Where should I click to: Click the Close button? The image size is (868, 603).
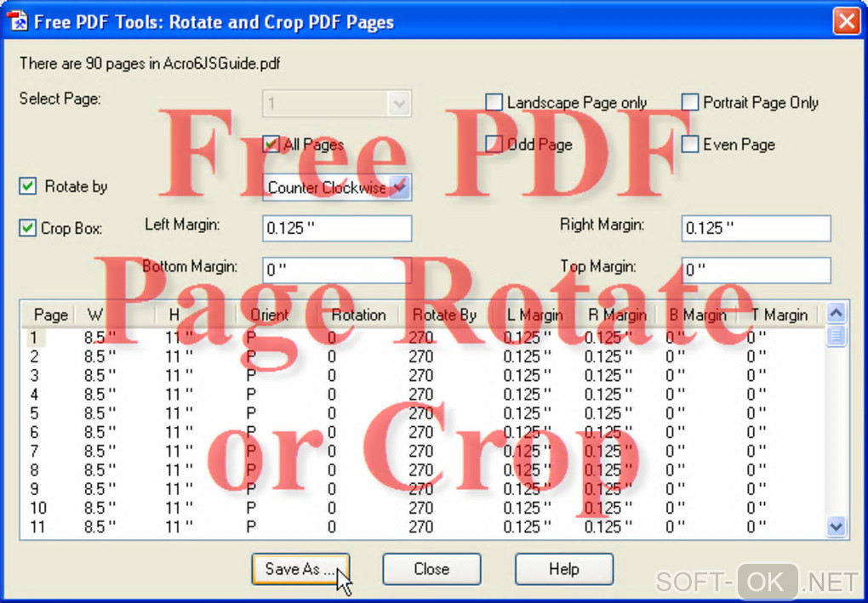point(431,569)
